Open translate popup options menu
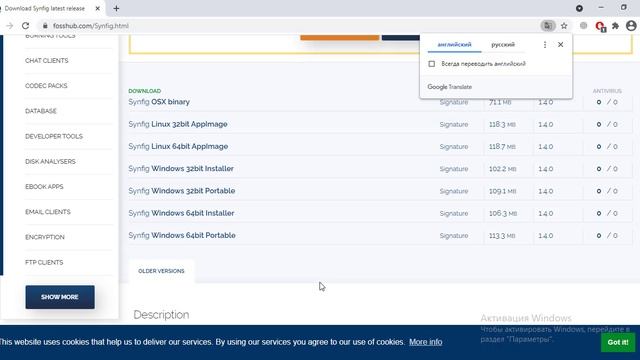This screenshot has width=640, height=360. [545, 44]
